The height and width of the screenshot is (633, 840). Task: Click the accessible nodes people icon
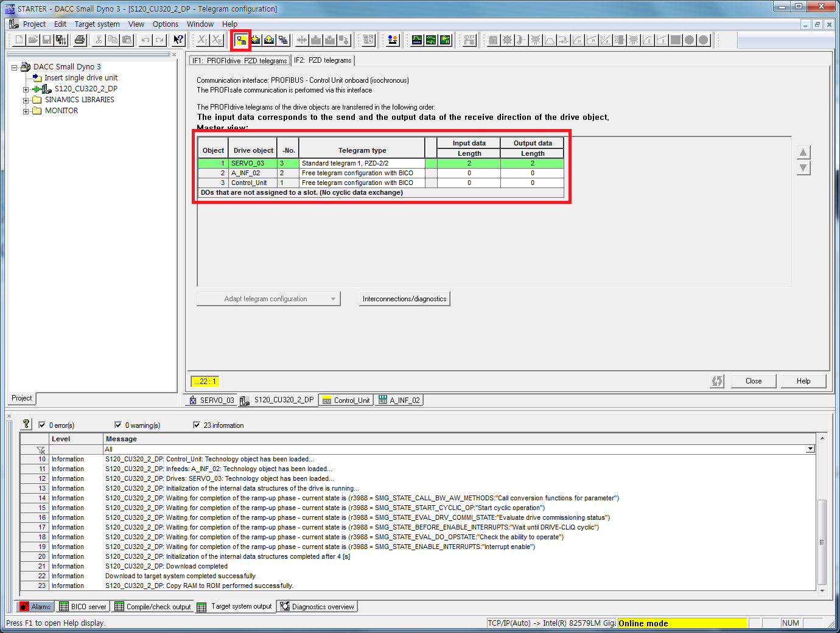point(393,40)
